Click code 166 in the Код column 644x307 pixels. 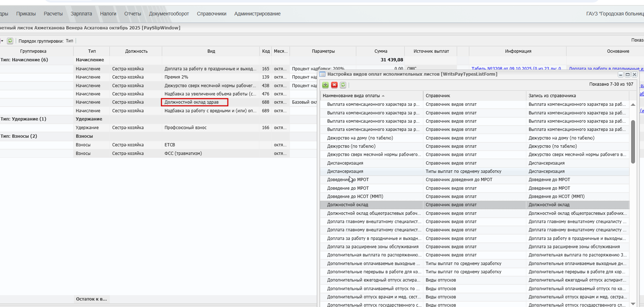click(265, 128)
